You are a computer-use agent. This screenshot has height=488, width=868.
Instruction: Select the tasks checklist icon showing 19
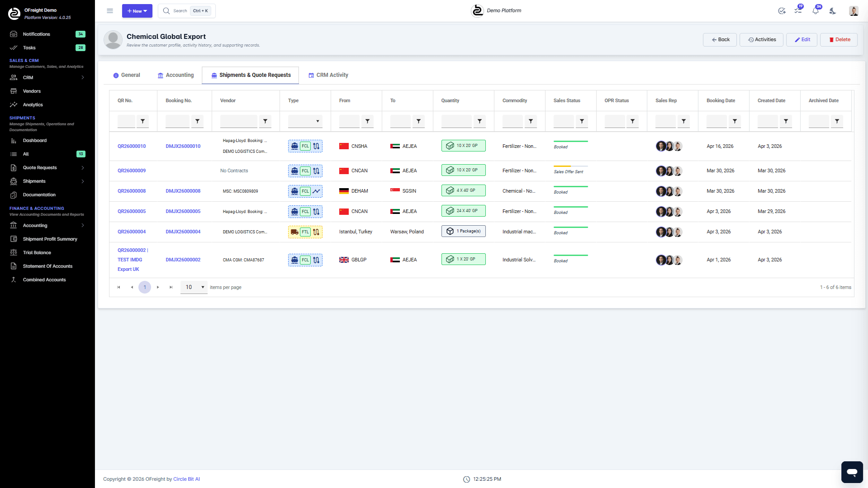[798, 11]
